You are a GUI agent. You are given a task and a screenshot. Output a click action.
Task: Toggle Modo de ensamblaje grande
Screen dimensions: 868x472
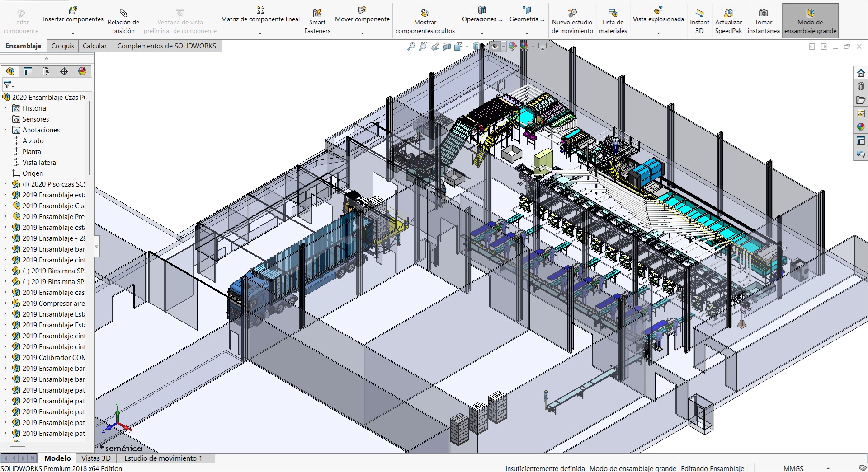click(810, 21)
